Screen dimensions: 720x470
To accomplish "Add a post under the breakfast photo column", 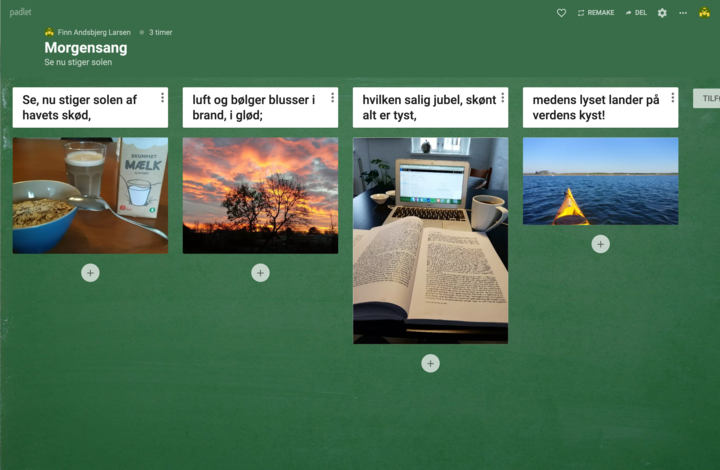I will point(90,272).
